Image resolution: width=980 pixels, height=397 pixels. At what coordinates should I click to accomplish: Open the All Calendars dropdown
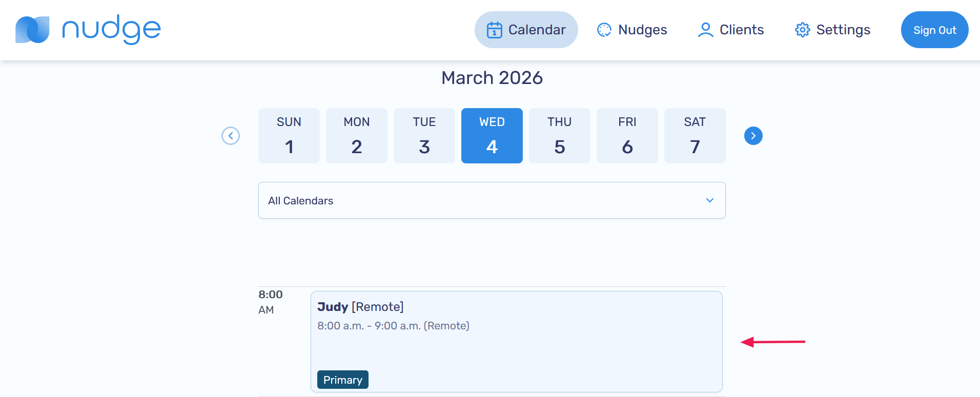(x=491, y=200)
